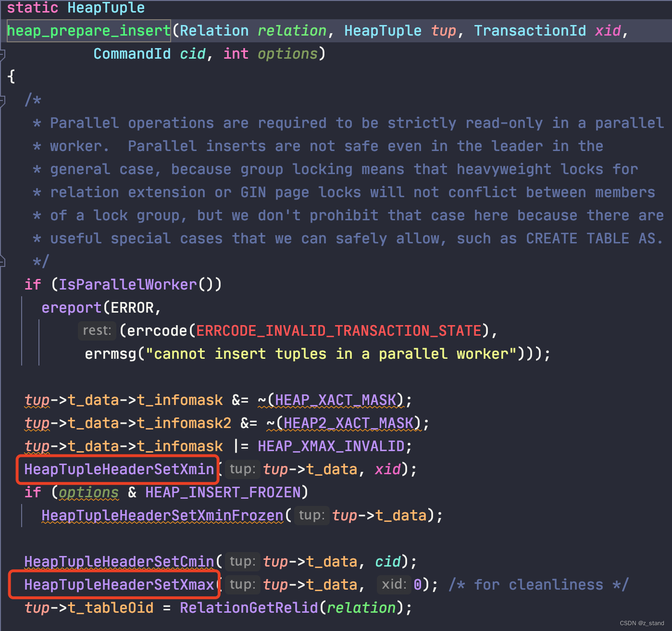Screen dimensions: 672x631
Task: Click the HEAP2_XACT_MASK macro
Action: pyautogui.click(x=348, y=423)
